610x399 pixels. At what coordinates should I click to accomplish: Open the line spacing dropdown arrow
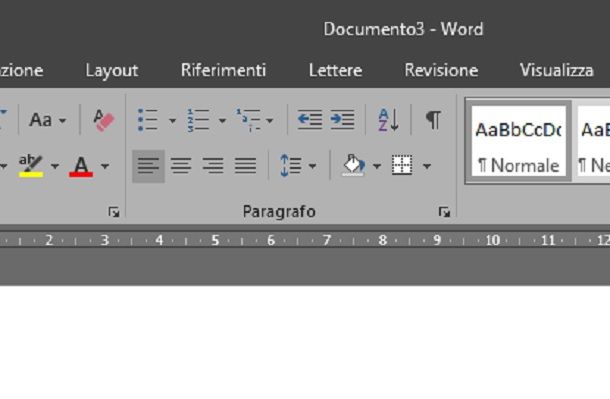312,167
